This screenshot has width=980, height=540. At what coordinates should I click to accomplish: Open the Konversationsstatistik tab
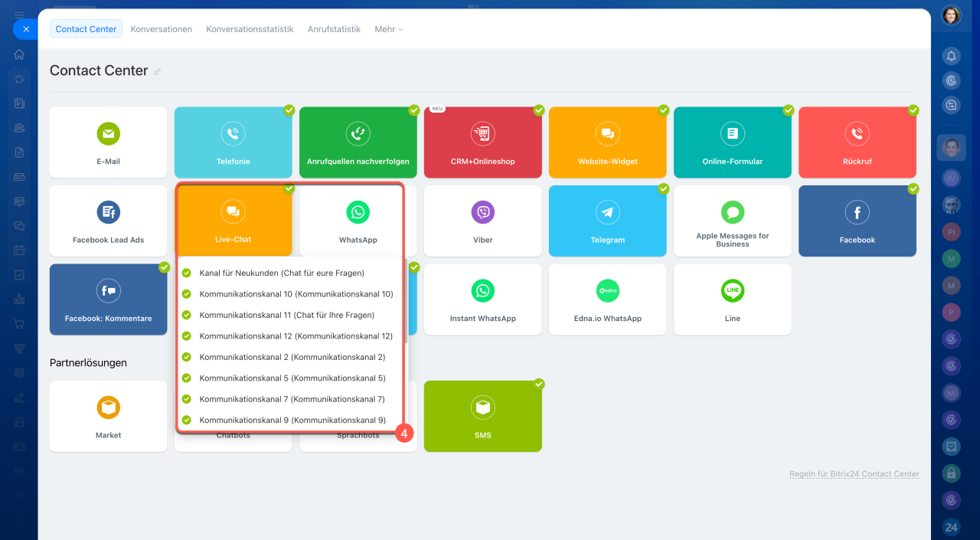(250, 29)
